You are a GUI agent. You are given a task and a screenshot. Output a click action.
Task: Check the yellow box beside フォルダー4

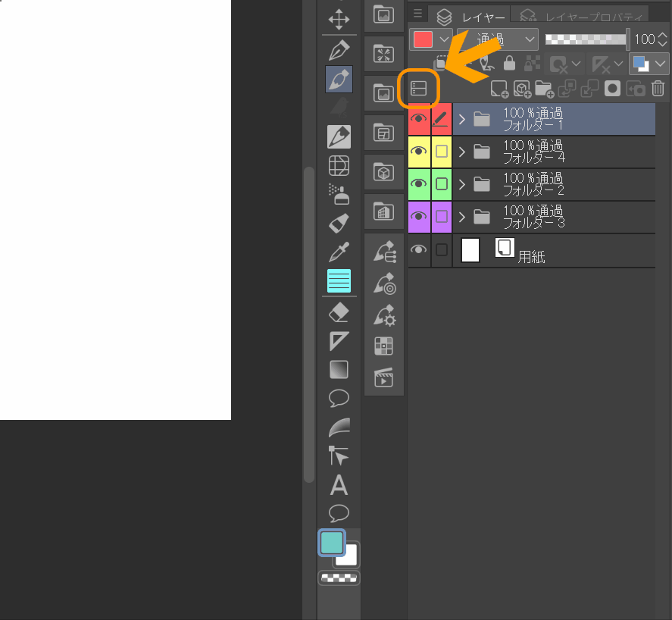pyautogui.click(x=442, y=152)
